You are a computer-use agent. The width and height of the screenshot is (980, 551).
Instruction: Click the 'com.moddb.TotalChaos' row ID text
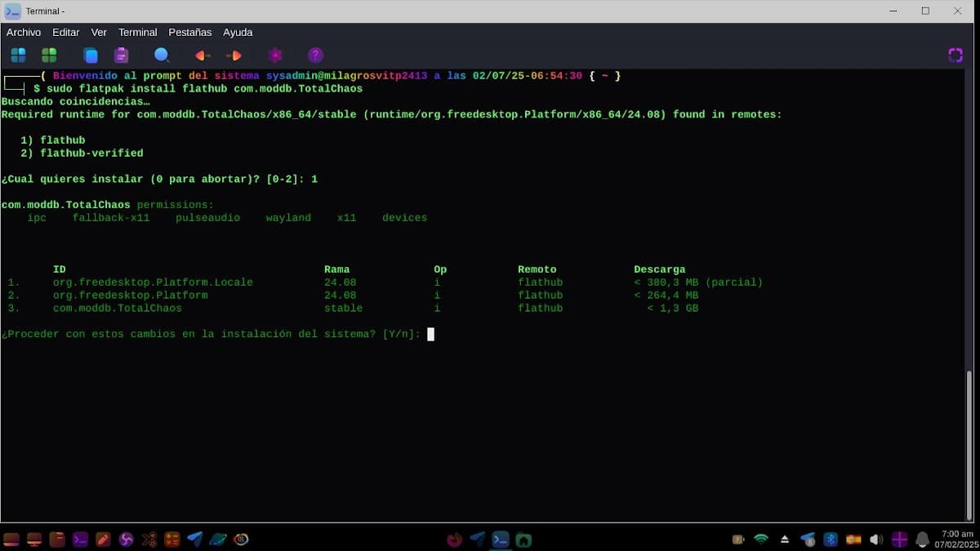(x=118, y=309)
